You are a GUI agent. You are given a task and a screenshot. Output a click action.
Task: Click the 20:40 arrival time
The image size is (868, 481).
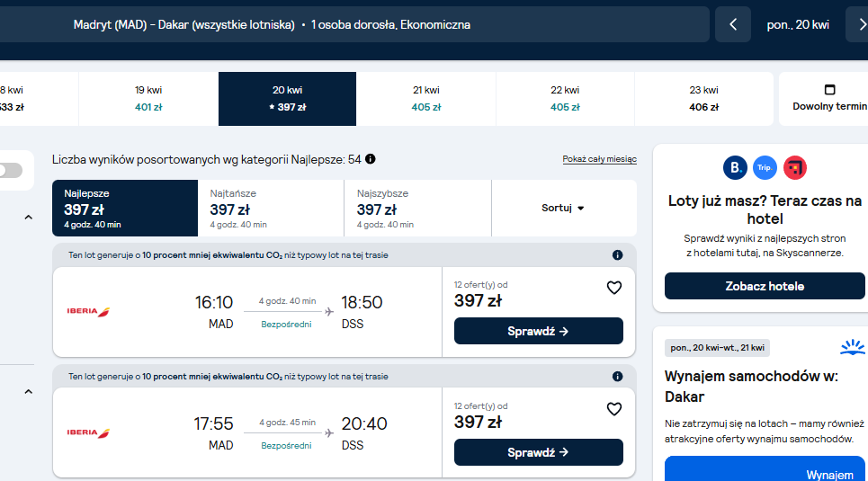pos(364,423)
